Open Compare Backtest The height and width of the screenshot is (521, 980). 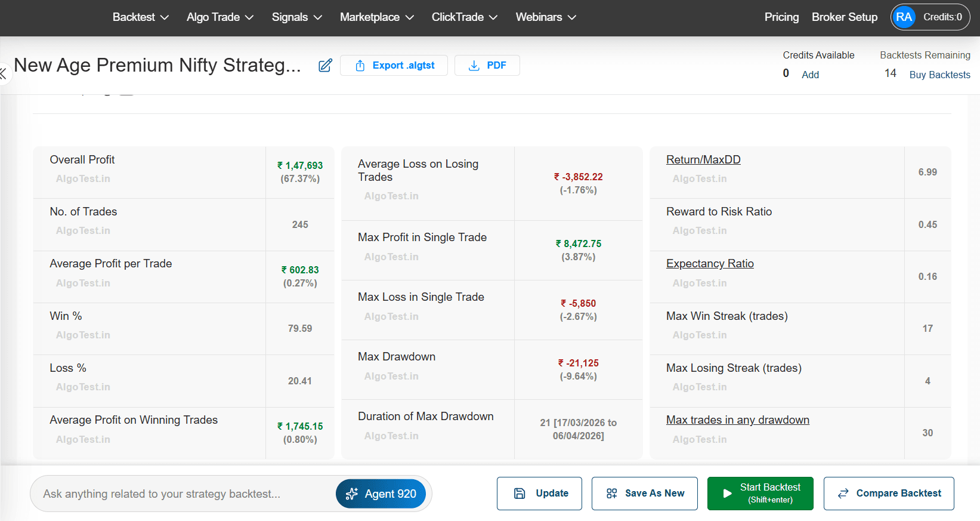click(x=889, y=494)
